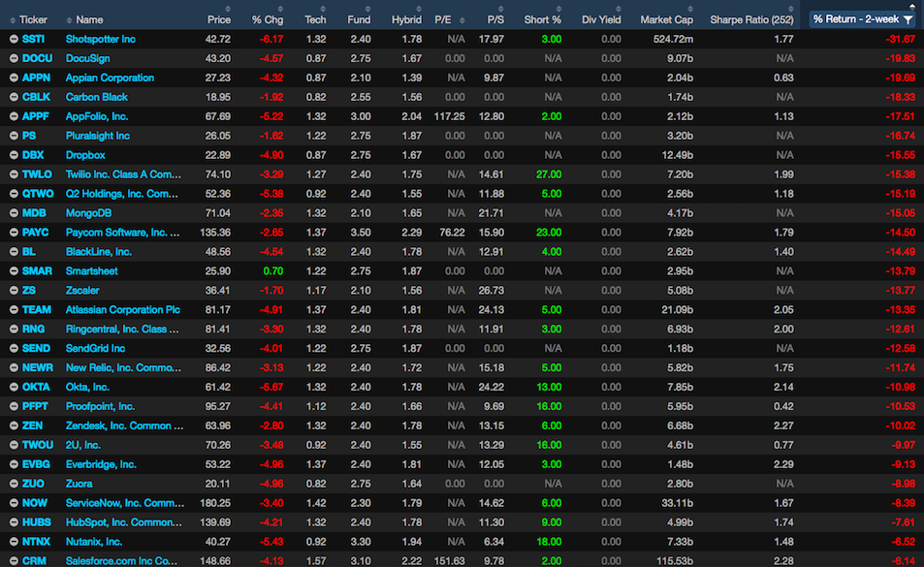Click the minus icon beside TEAM
Viewport: 924px width, 567px height.
(14, 310)
